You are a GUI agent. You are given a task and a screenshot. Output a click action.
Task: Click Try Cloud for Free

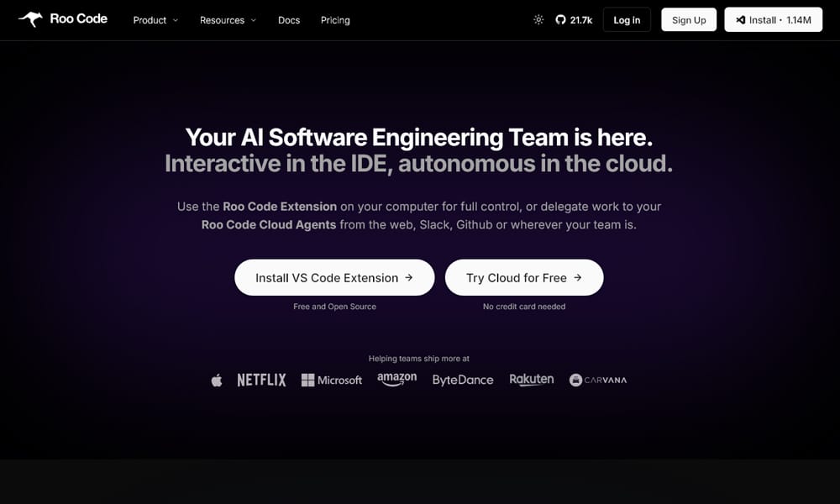click(524, 277)
